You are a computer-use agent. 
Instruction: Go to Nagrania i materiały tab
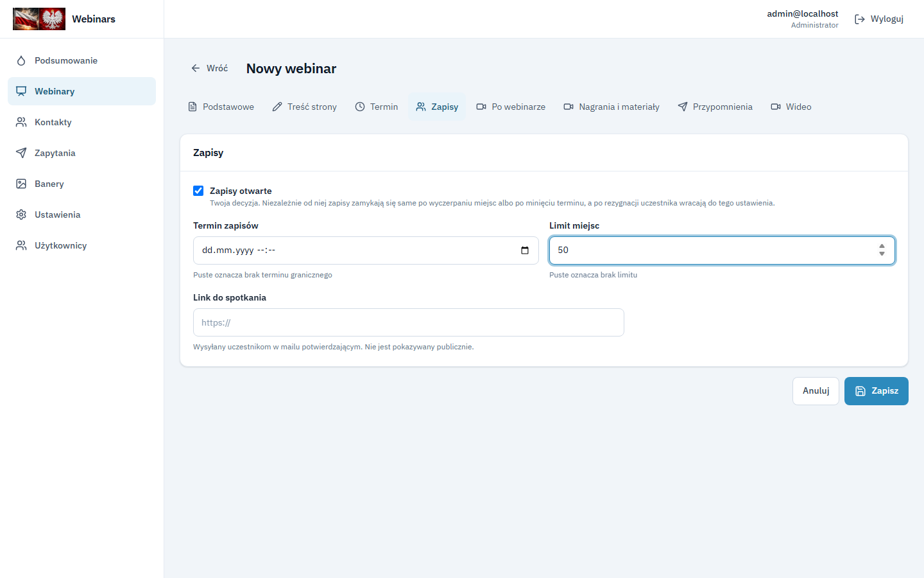click(612, 107)
